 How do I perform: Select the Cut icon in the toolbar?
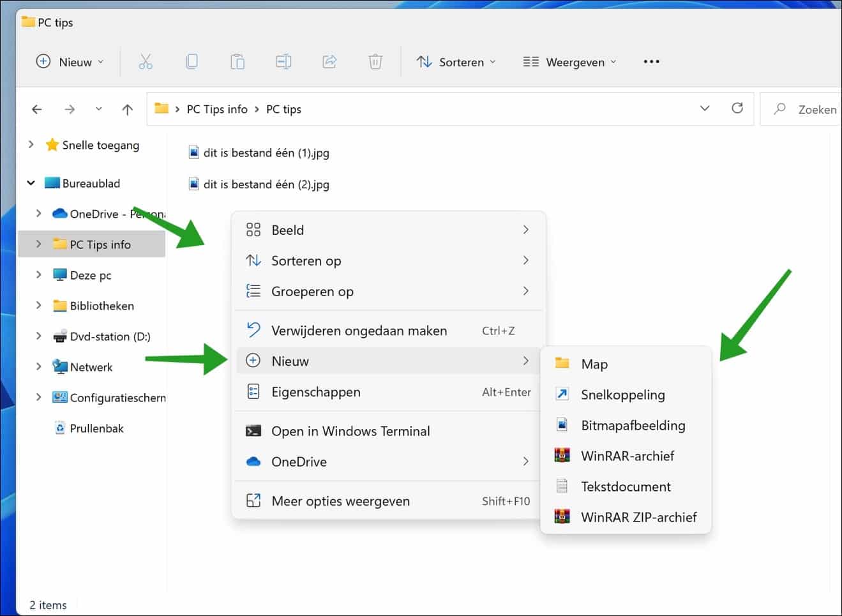146,61
